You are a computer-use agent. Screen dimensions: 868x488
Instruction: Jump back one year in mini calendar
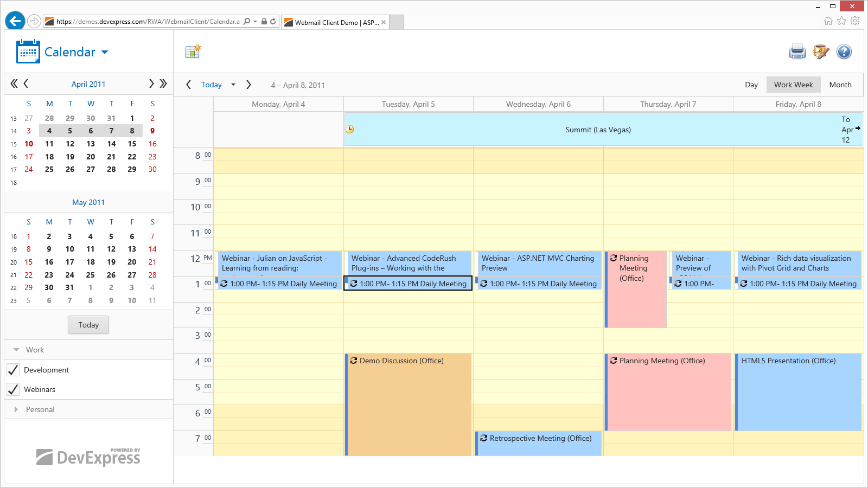14,84
